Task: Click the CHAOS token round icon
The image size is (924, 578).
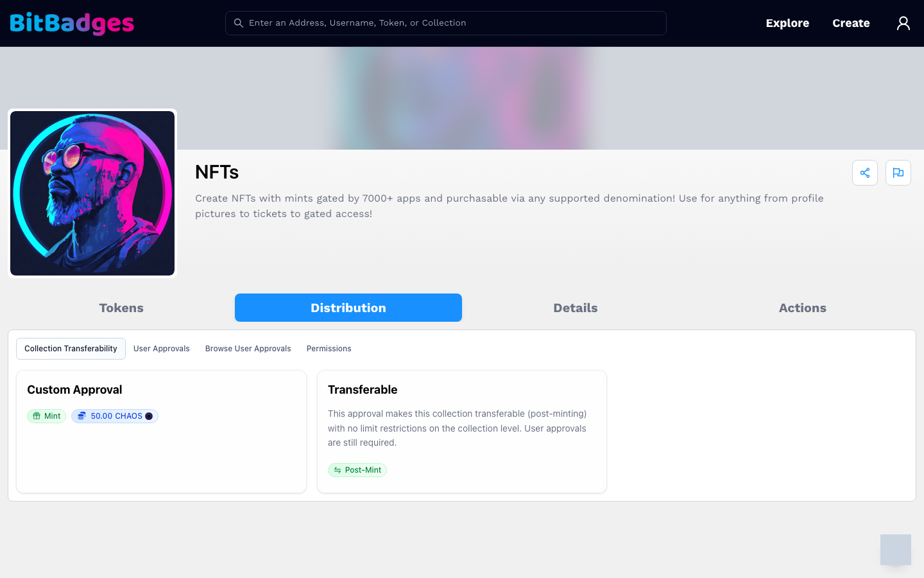Action: click(x=149, y=416)
